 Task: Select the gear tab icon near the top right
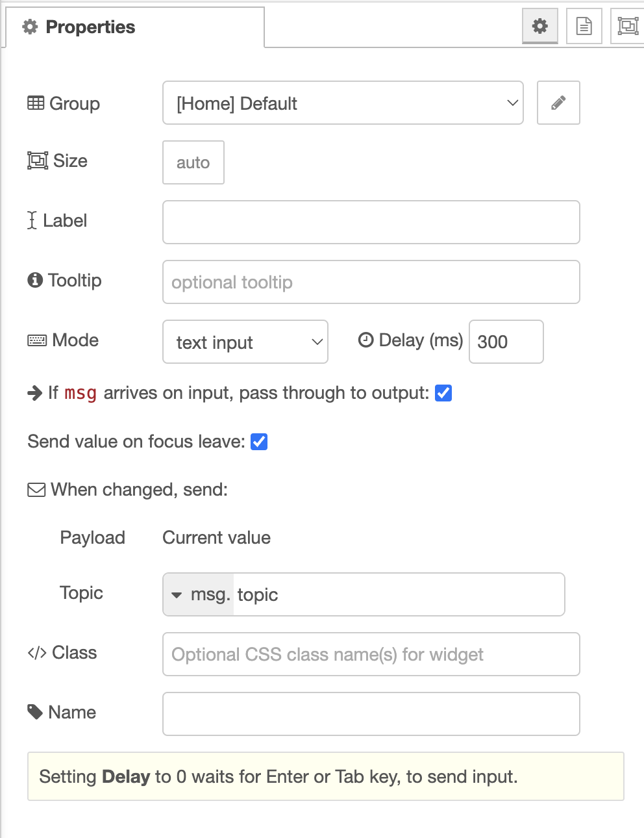(x=539, y=26)
